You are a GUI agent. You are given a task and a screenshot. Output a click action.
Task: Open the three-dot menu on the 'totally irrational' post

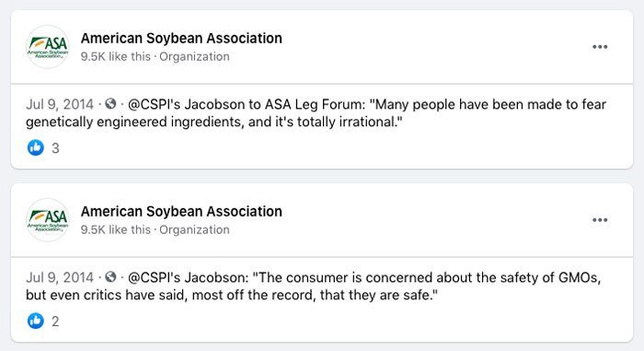click(x=600, y=47)
